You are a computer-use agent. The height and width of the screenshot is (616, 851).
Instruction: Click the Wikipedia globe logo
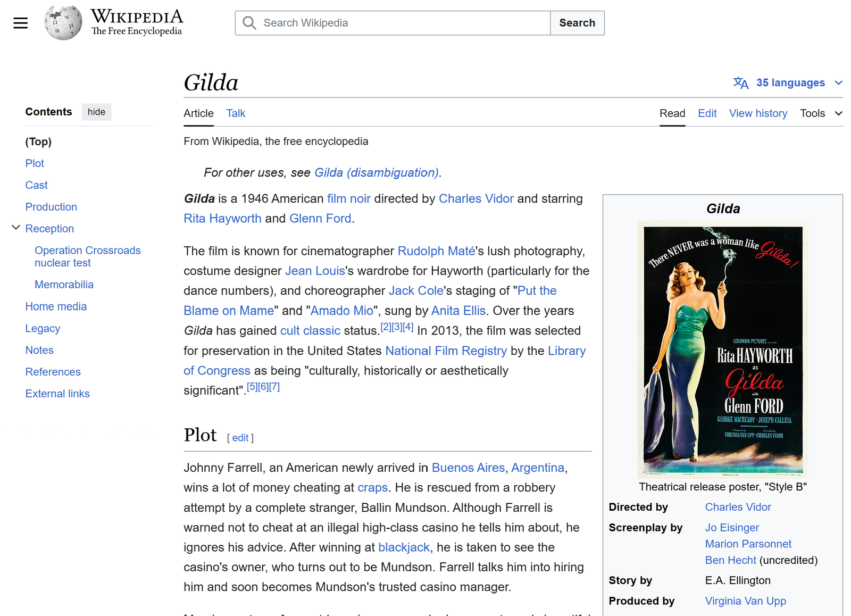63,23
